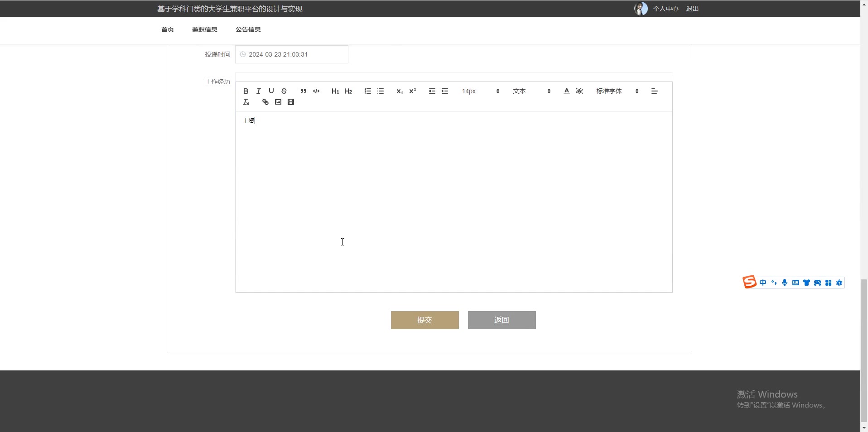Insert a video into the editor

pyautogui.click(x=291, y=102)
